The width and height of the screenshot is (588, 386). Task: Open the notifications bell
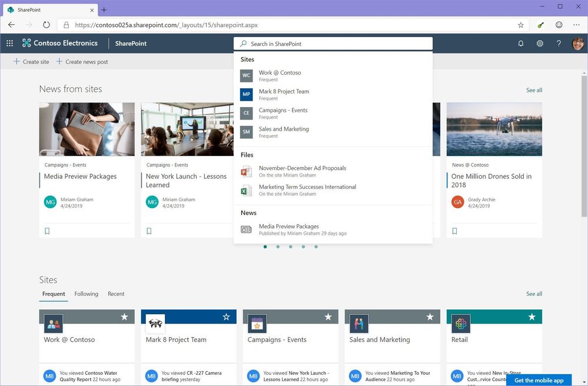pos(521,44)
